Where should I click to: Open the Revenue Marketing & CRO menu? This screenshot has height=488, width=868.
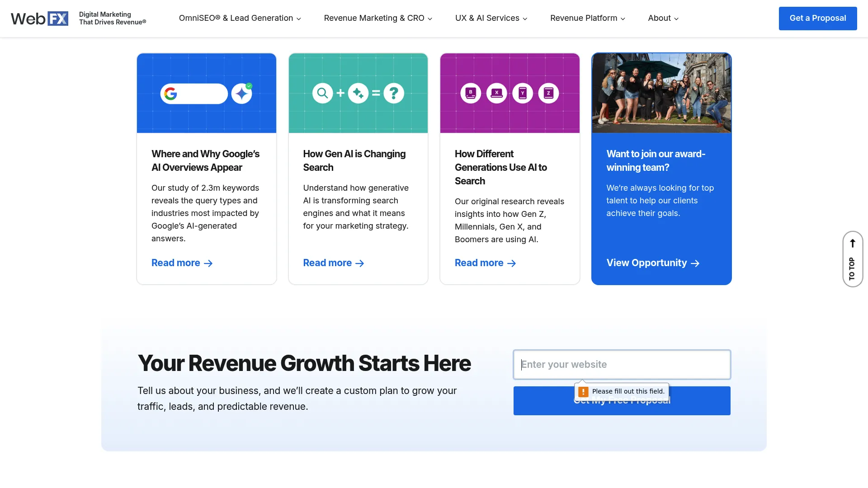[377, 18]
